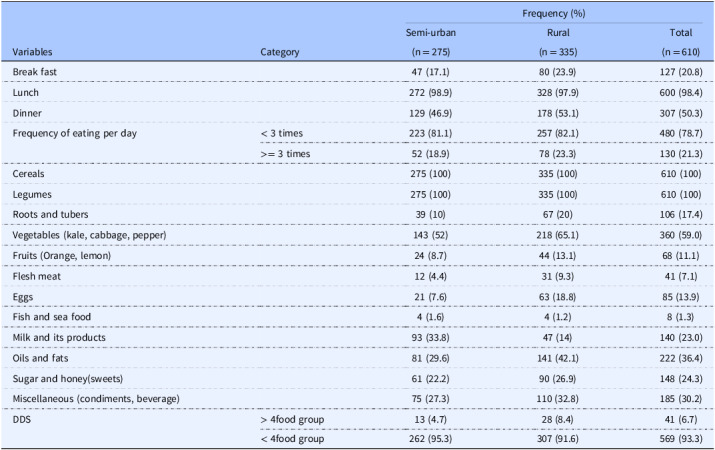Click 'Vegetables (kale, cabbage, pepper)' label

coord(89,235)
